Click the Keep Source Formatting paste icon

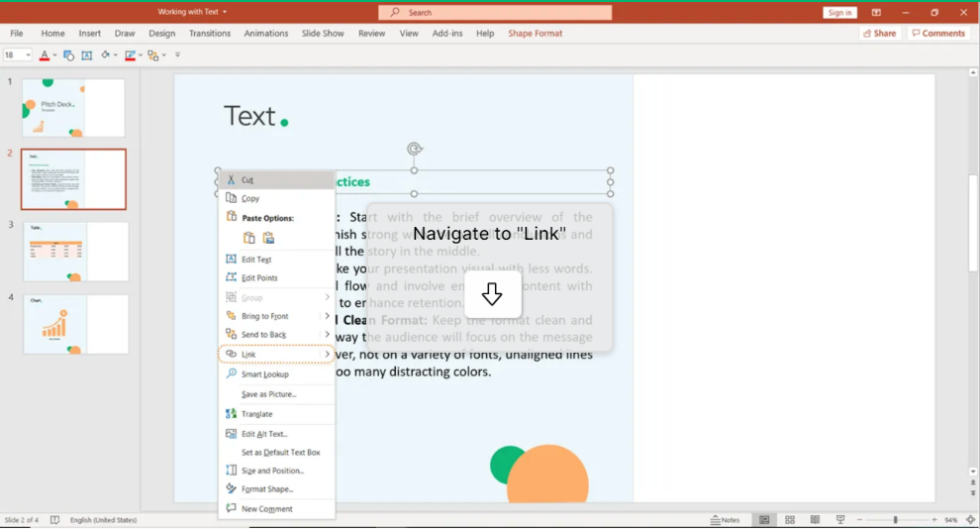(x=249, y=238)
